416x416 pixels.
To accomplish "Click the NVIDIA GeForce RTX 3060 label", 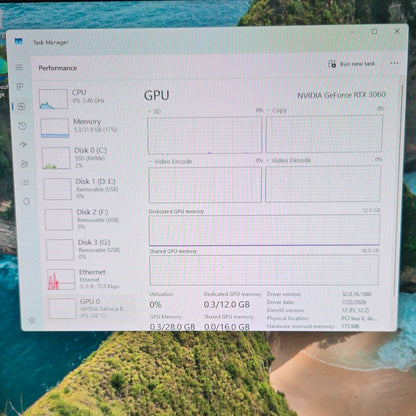I will (341, 95).
